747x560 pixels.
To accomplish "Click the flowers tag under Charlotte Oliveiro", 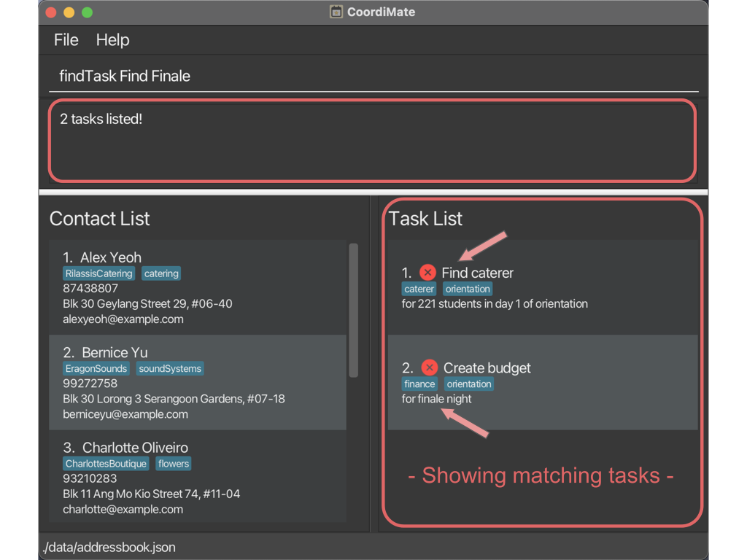I will pos(174,464).
